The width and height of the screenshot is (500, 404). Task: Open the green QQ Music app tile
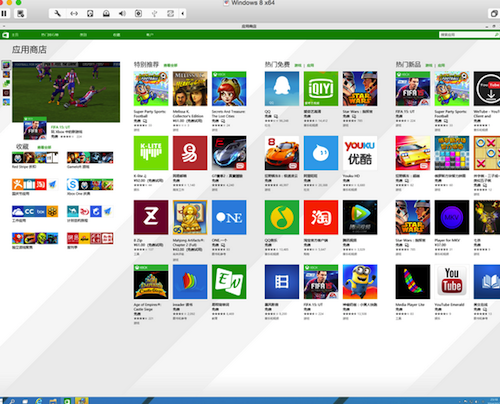(x=282, y=217)
